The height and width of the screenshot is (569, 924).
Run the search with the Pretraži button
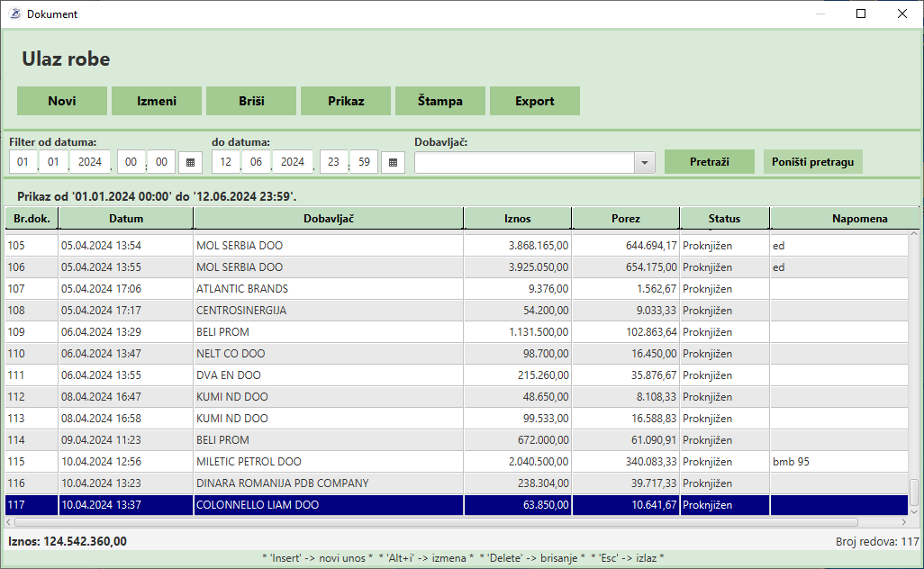710,162
